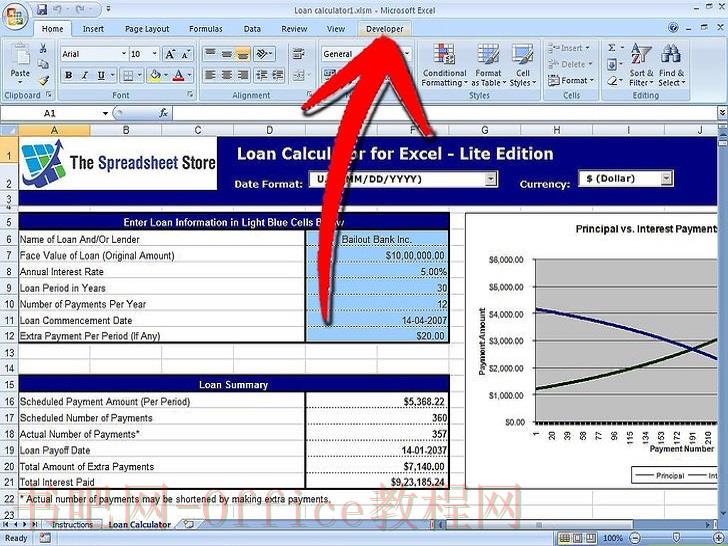
Task: Open the Developer tab
Action: (x=384, y=29)
